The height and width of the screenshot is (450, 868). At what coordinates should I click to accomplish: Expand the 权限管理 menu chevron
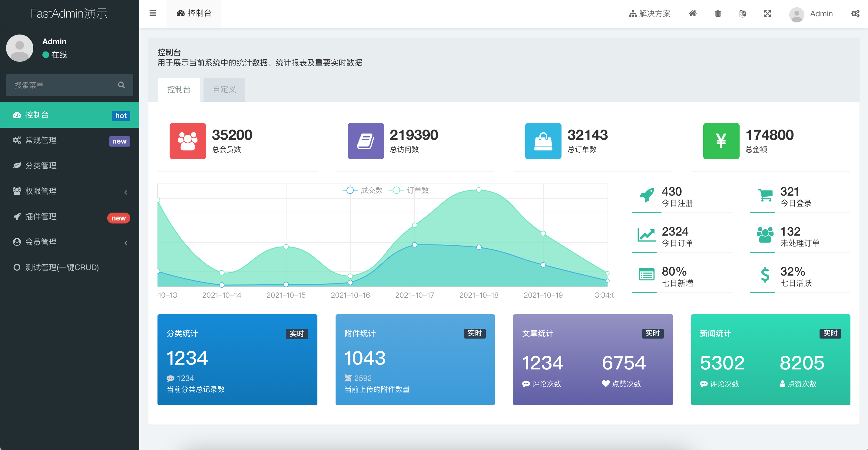[x=126, y=192]
